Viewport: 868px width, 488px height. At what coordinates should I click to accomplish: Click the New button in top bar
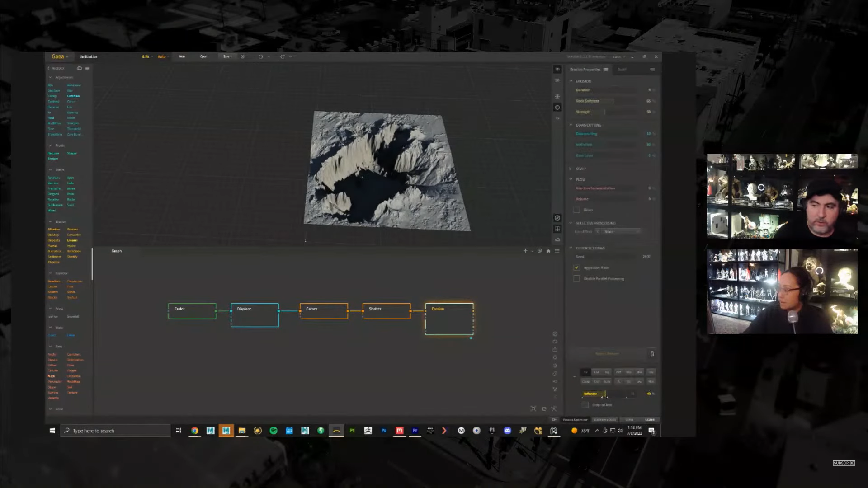point(182,56)
